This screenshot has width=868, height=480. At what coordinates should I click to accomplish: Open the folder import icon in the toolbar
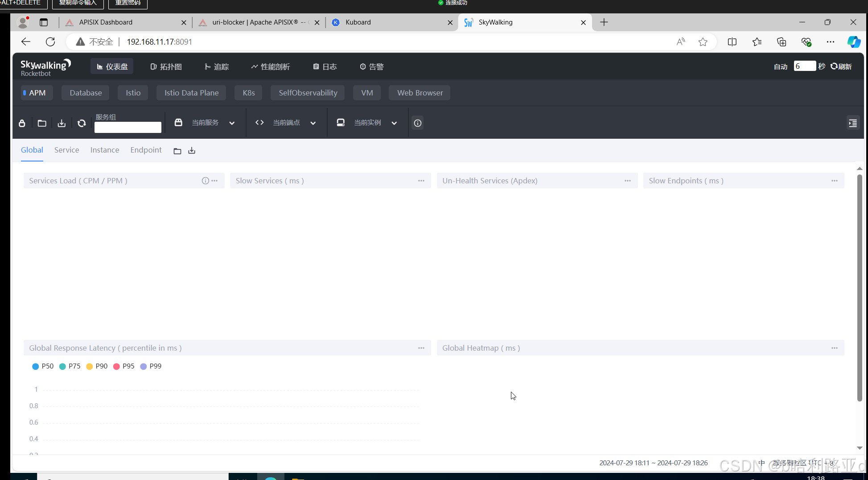pyautogui.click(x=42, y=123)
